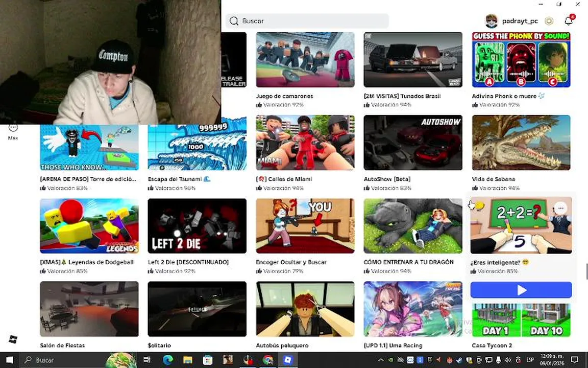Image resolution: width=588 pixels, height=368 pixels.
Task: Open the Calles de Miami thumbnail
Action: click(305, 143)
